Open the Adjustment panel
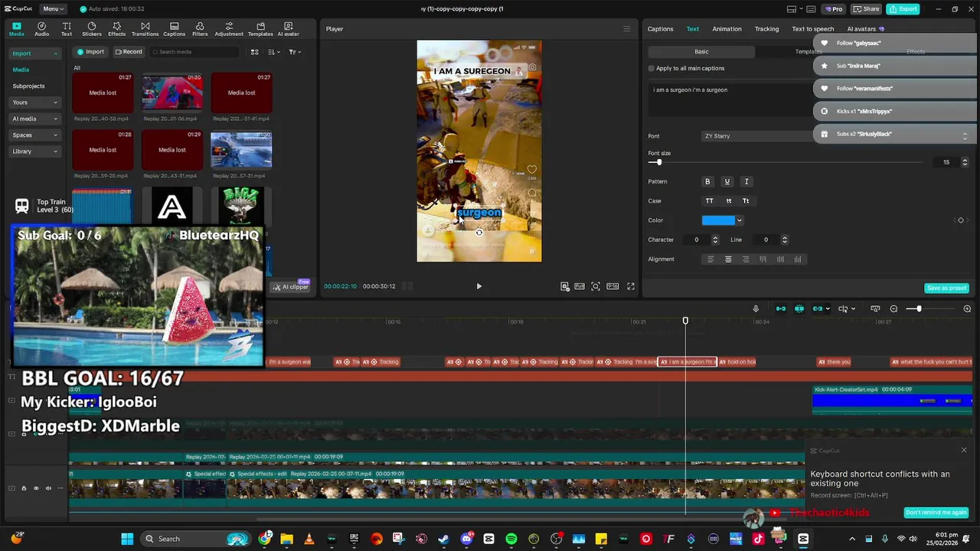This screenshot has height=551, width=980. pyautogui.click(x=229, y=29)
